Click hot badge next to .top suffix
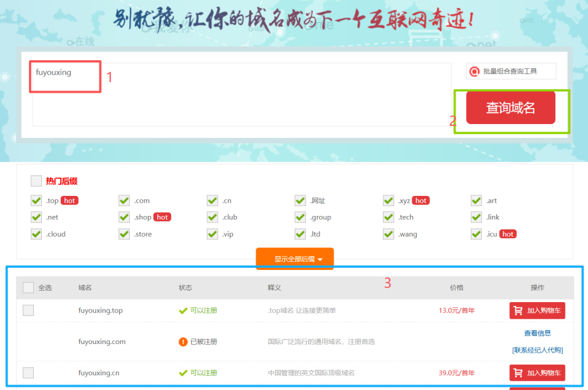 click(69, 200)
